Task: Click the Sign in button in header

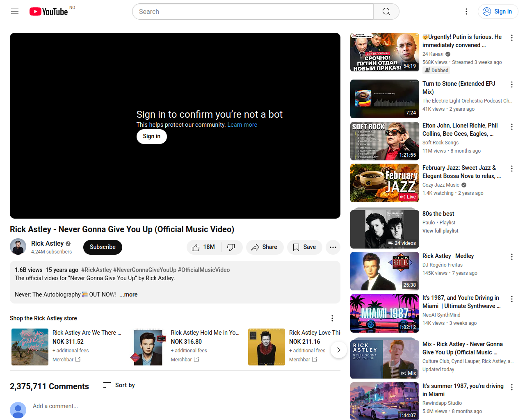Action: [498, 11]
